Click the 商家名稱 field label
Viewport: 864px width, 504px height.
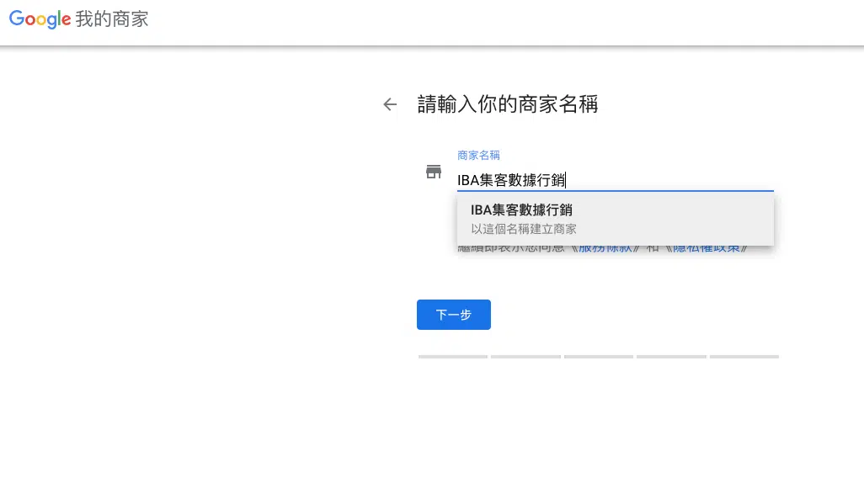[478, 156]
